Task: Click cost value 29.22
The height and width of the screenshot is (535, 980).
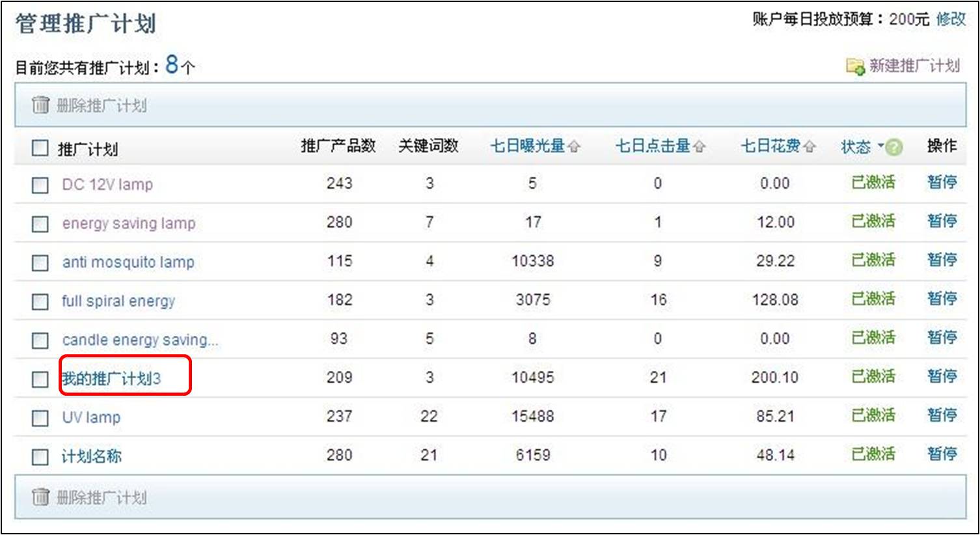Action: tap(775, 261)
